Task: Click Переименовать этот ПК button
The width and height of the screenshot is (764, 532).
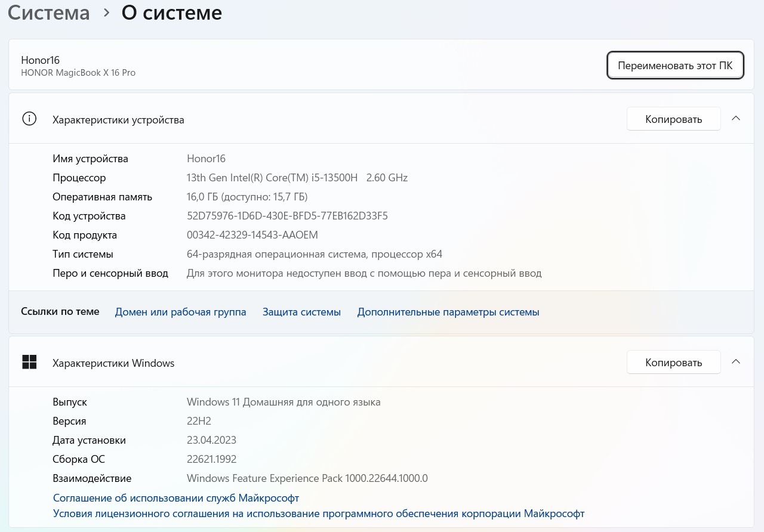Action: click(x=675, y=65)
